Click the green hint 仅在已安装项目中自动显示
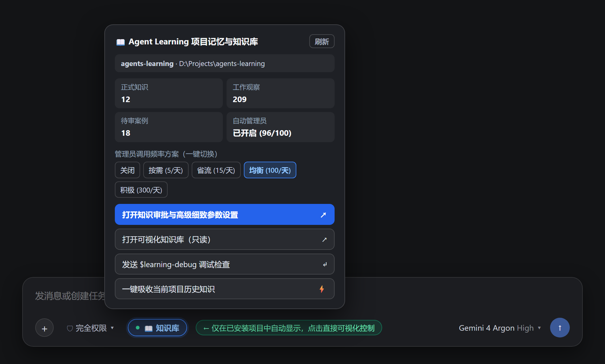605x364 pixels. tap(289, 328)
